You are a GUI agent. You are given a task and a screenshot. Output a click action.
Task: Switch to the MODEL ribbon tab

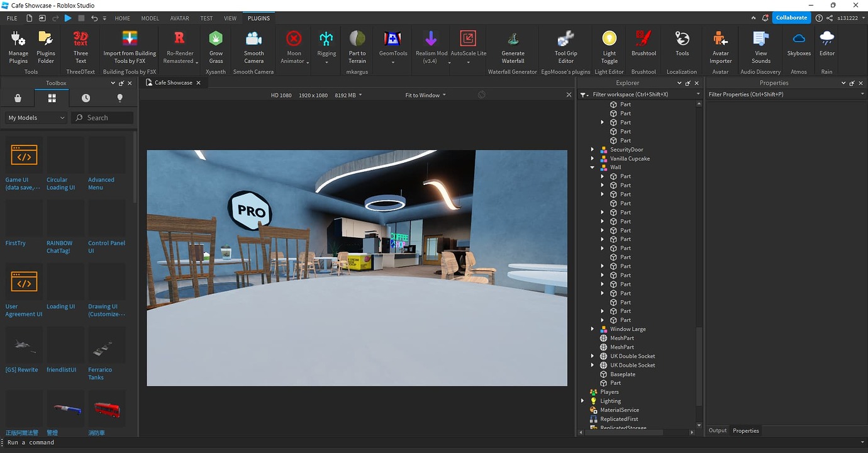tap(150, 18)
